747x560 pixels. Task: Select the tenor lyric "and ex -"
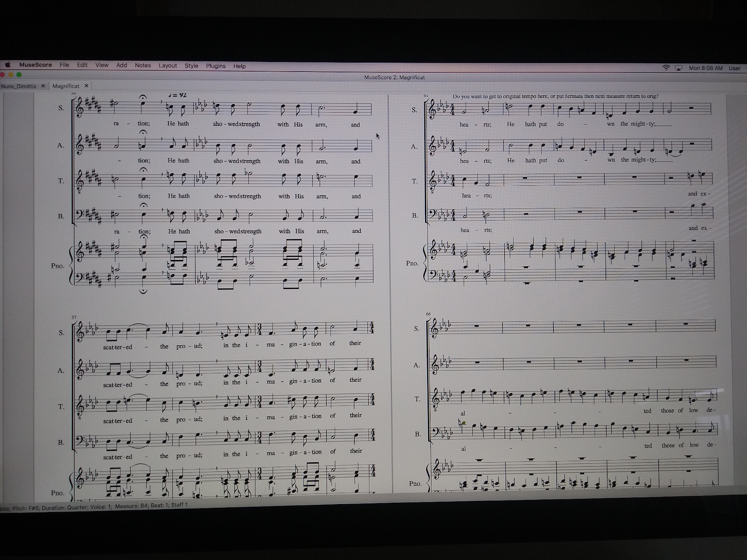(699, 194)
